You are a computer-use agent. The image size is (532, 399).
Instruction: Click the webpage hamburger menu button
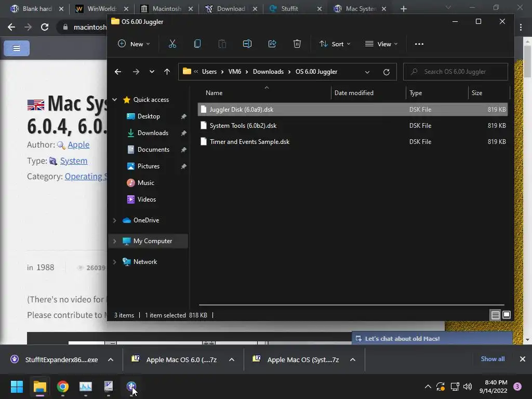pyautogui.click(x=17, y=48)
